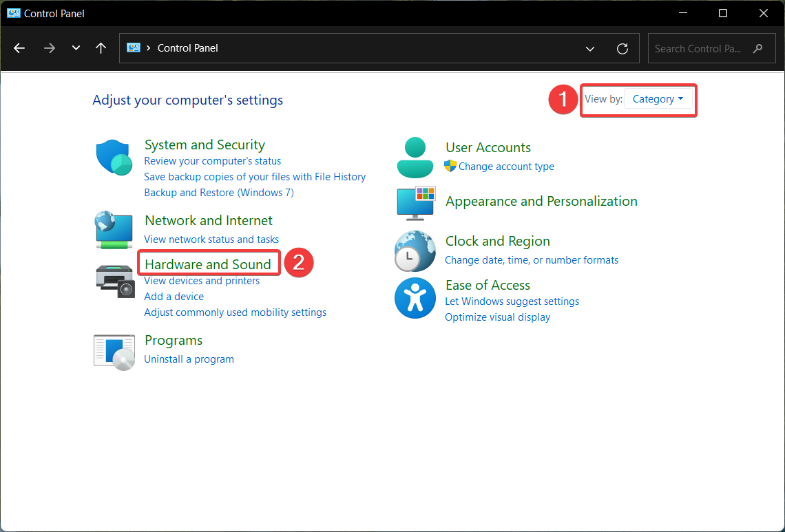Open the View by Category dropdown
Image resolution: width=785 pixels, height=532 pixels.
point(658,99)
